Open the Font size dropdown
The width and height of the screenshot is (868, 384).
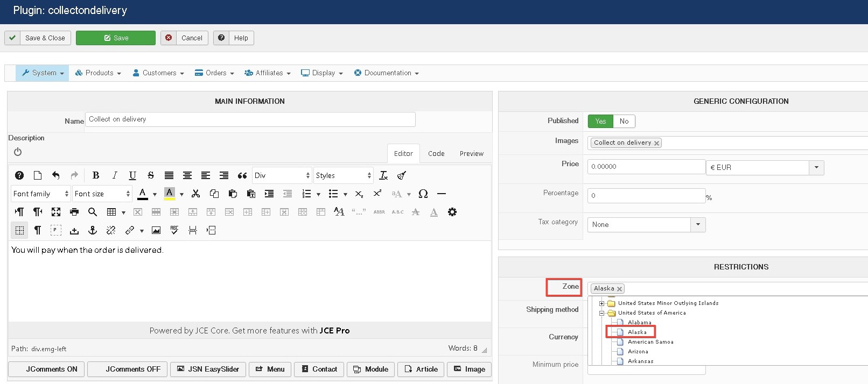[102, 194]
